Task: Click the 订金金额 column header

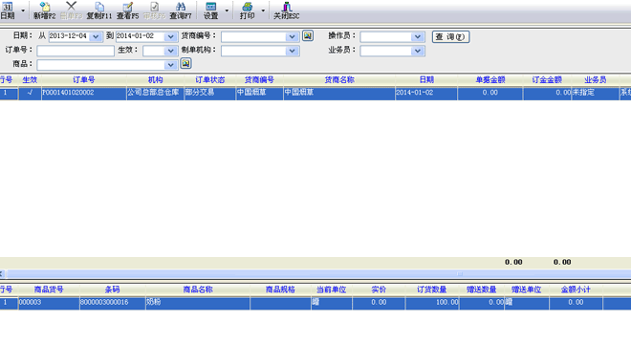Action: pos(547,79)
